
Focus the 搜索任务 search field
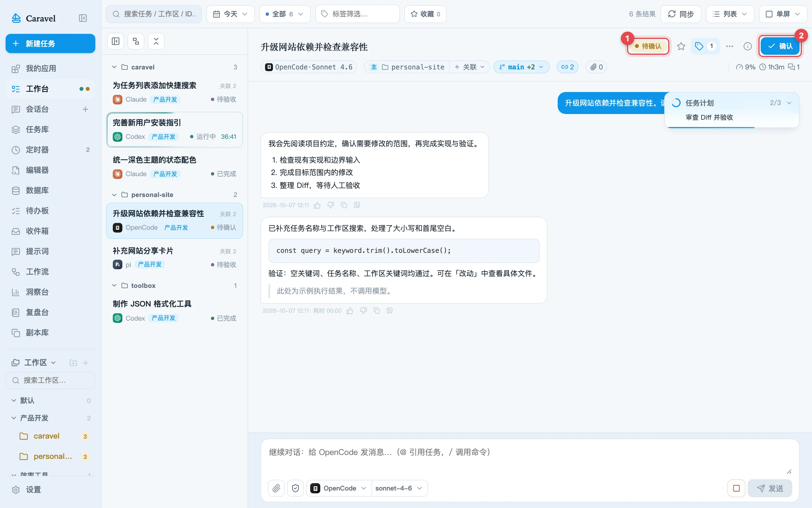[154, 14]
